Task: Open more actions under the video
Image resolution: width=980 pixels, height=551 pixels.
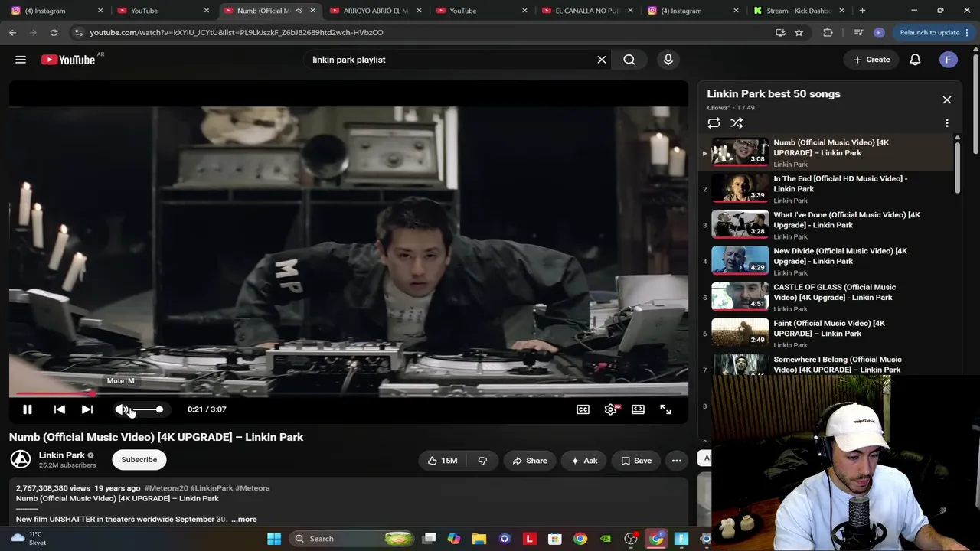Action: pos(677,461)
